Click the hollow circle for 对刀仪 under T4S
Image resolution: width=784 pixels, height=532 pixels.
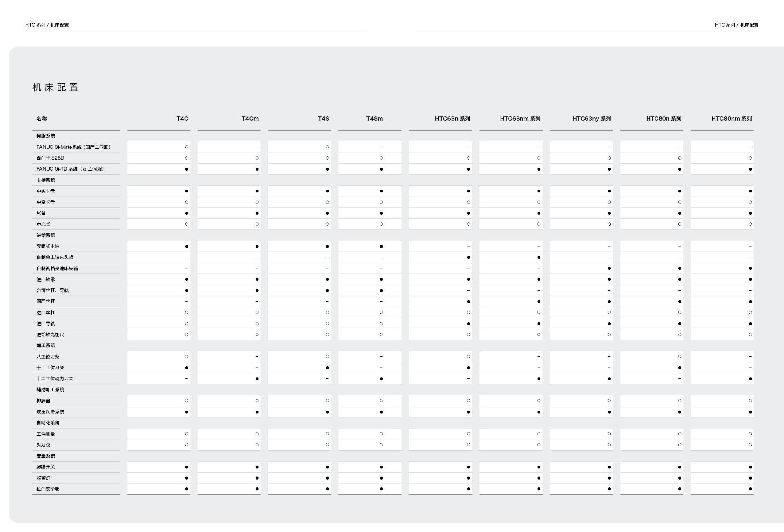tap(327, 445)
